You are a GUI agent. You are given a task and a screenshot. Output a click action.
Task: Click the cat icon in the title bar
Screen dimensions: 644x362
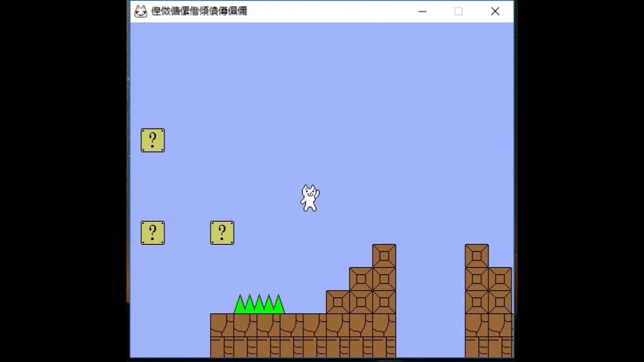coord(141,11)
